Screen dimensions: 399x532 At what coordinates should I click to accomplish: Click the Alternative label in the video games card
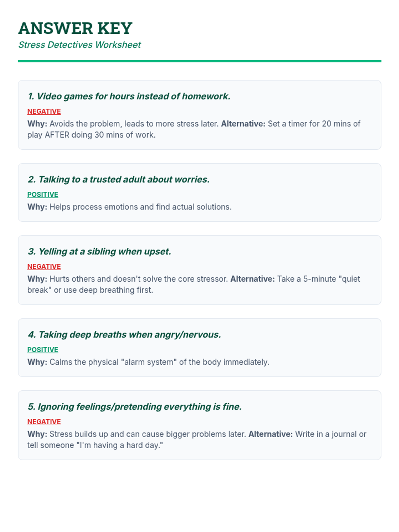(243, 124)
